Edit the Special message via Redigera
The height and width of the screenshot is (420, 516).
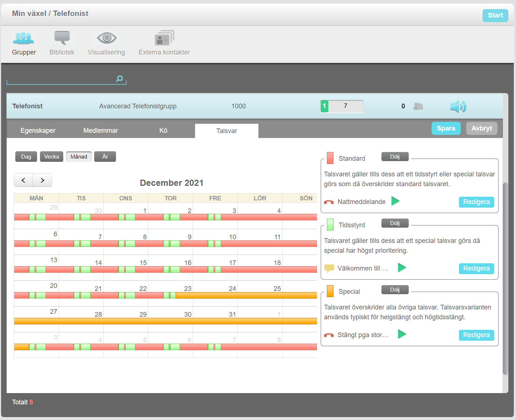[476, 335]
